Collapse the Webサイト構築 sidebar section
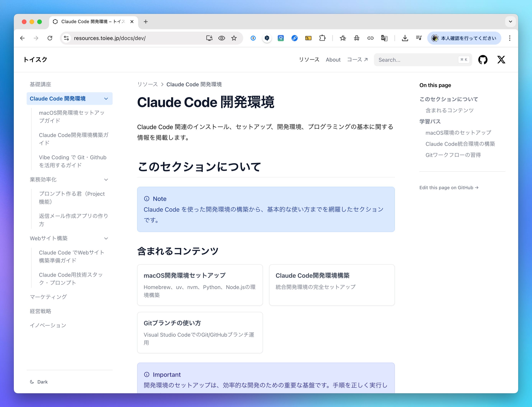Image resolution: width=532 pixels, height=407 pixels. [106, 238]
